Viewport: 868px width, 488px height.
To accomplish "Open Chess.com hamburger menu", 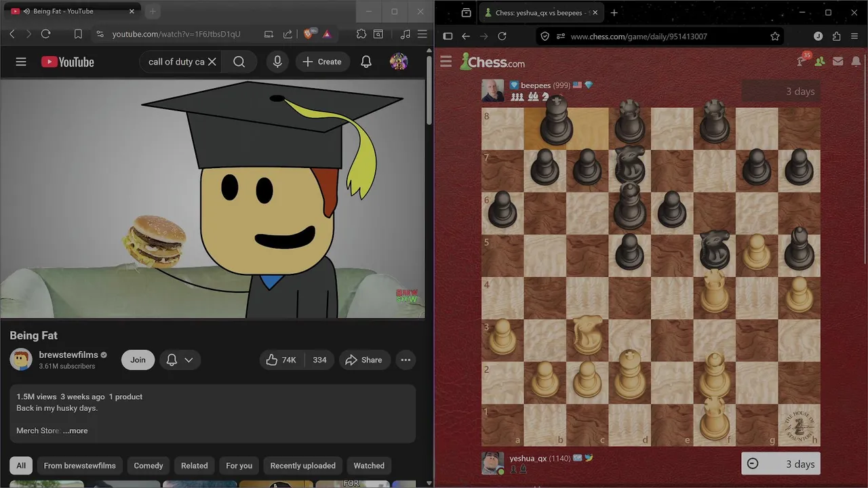I will (x=446, y=62).
